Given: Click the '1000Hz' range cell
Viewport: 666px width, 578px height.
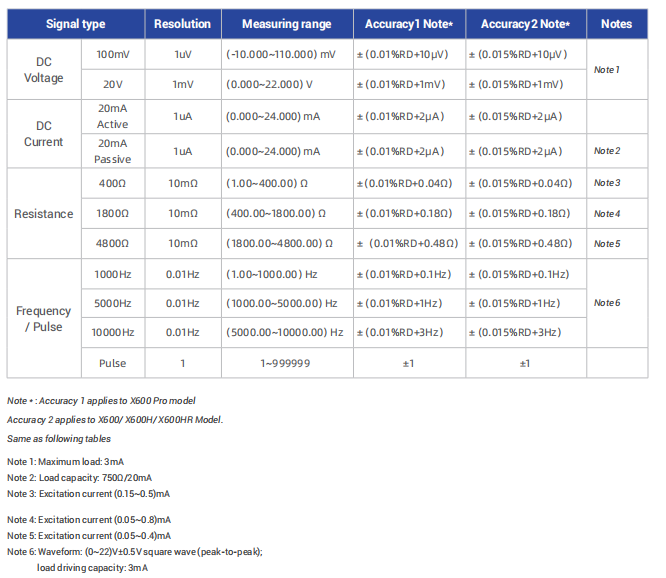Looking at the screenshot, I should pos(113,274).
